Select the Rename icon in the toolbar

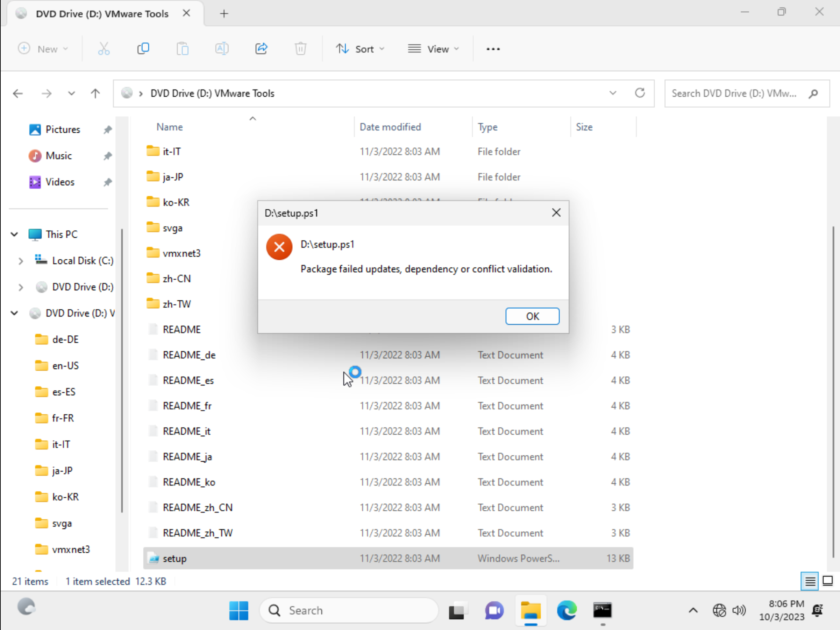click(222, 48)
